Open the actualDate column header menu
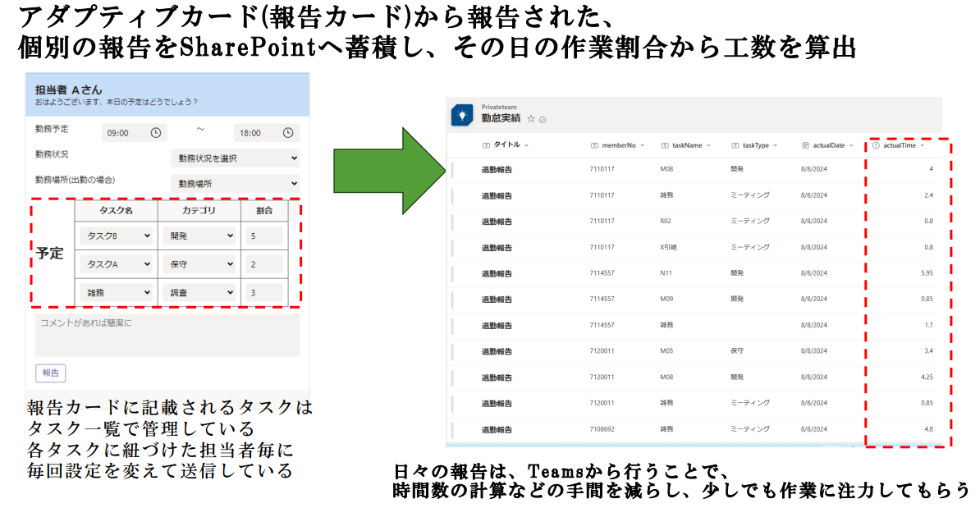This screenshot has width=980, height=508. tap(850, 145)
